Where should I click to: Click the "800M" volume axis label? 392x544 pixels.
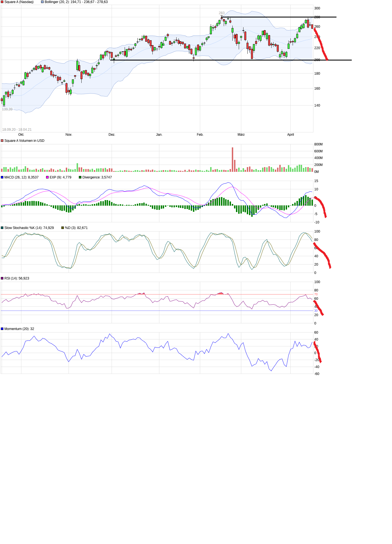click(318, 144)
